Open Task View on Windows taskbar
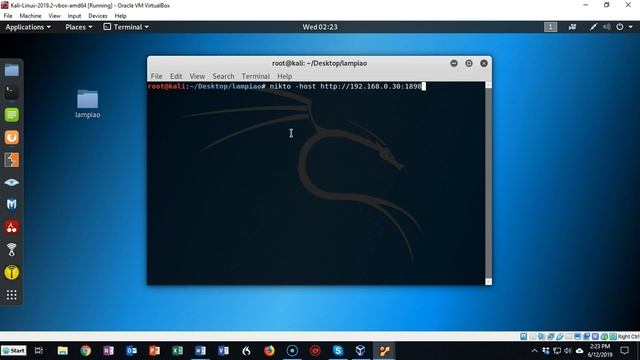 [39, 351]
